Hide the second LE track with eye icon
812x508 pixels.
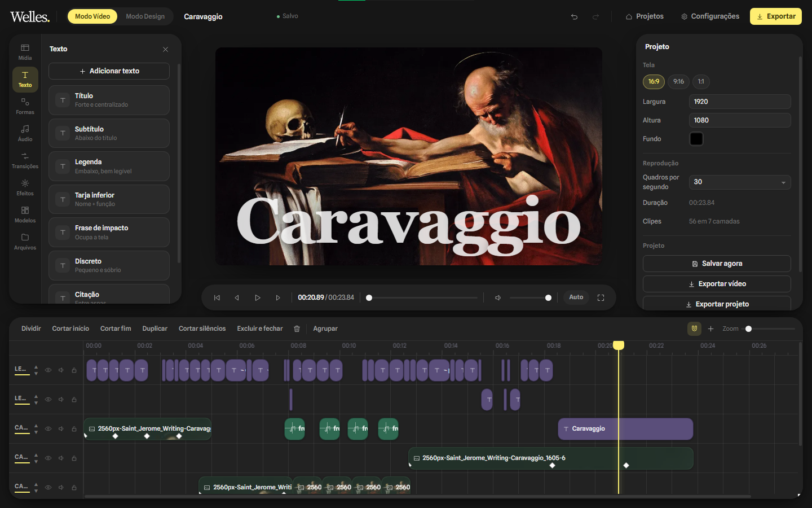point(48,400)
